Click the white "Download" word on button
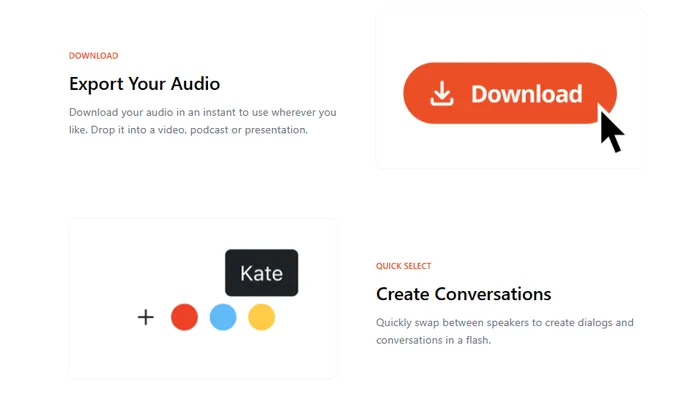 click(x=526, y=94)
